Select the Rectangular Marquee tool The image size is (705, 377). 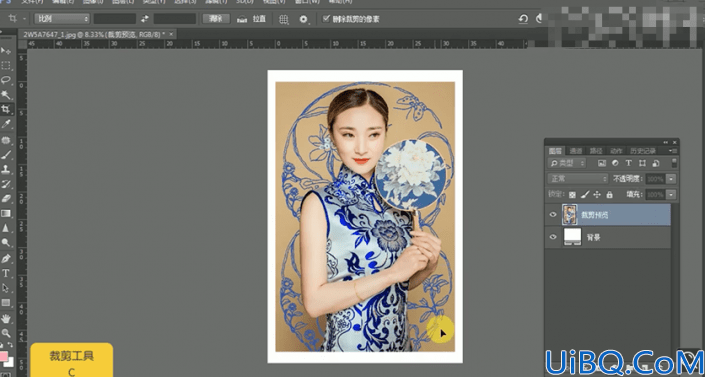[x=6, y=66]
